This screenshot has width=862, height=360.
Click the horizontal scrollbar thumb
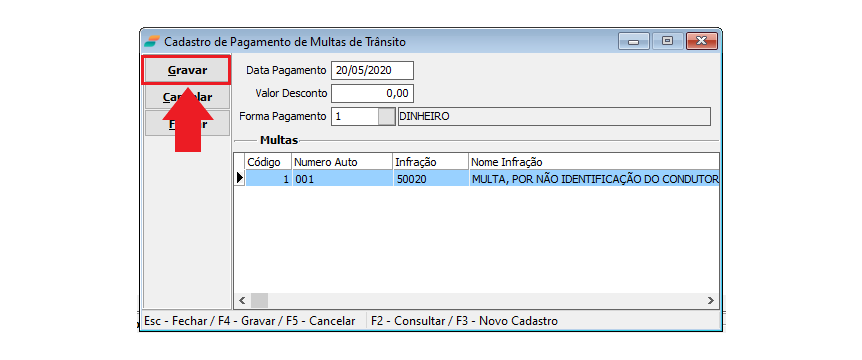click(x=259, y=301)
